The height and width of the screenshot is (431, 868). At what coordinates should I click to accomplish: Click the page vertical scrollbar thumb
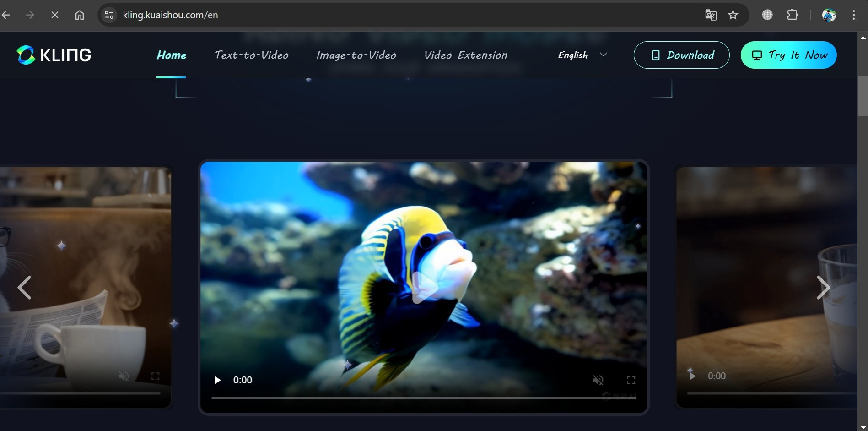863,96
